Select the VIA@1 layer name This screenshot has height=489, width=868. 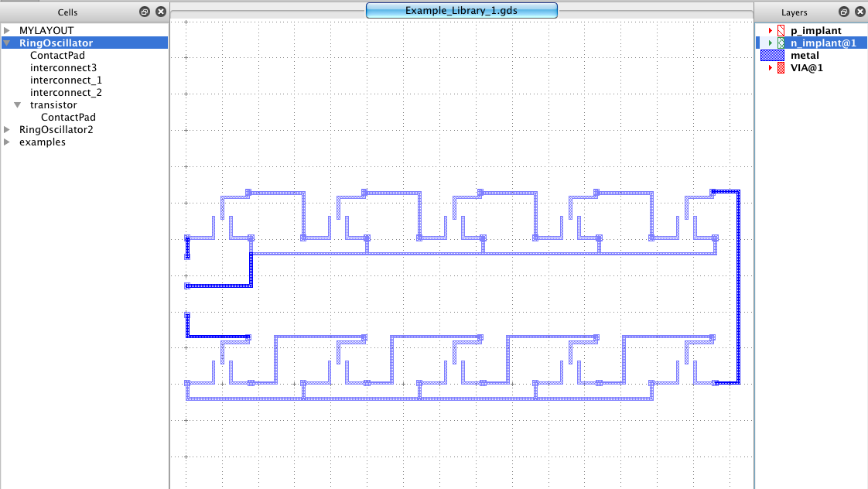(x=807, y=67)
